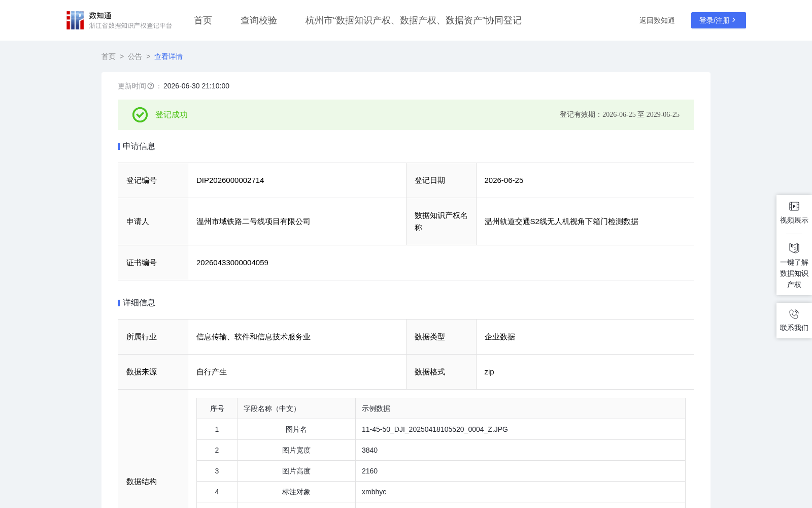This screenshot has height=508, width=812.
Task: Click the 标注对象 field name cell
Action: pyautogui.click(x=296, y=492)
